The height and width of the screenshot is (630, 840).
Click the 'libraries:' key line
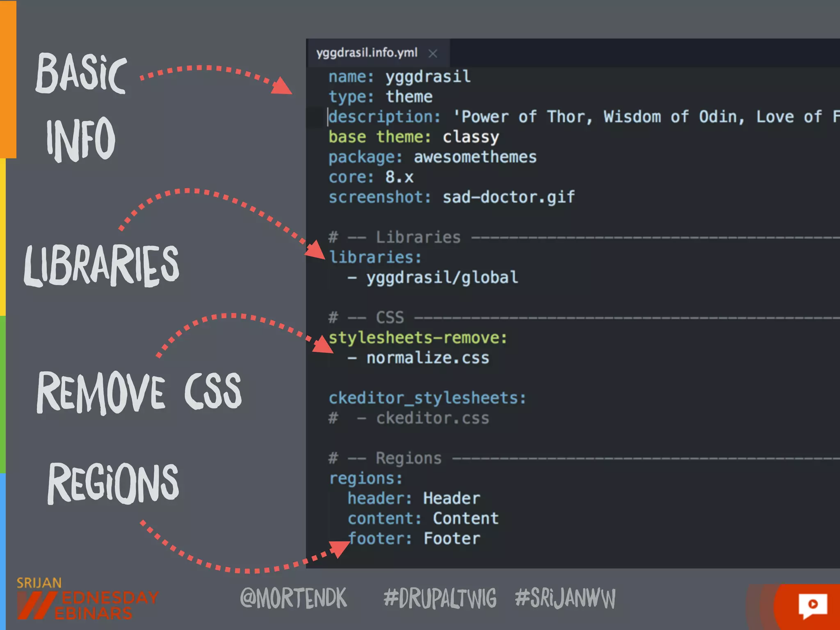(375, 258)
